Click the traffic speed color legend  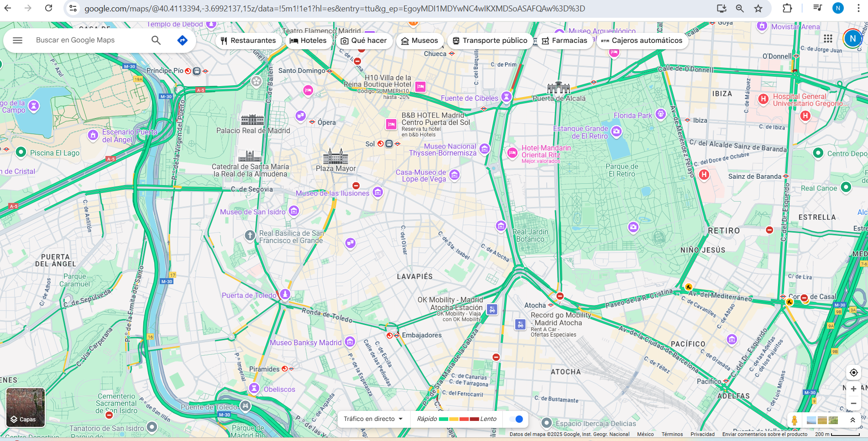pyautogui.click(x=456, y=419)
